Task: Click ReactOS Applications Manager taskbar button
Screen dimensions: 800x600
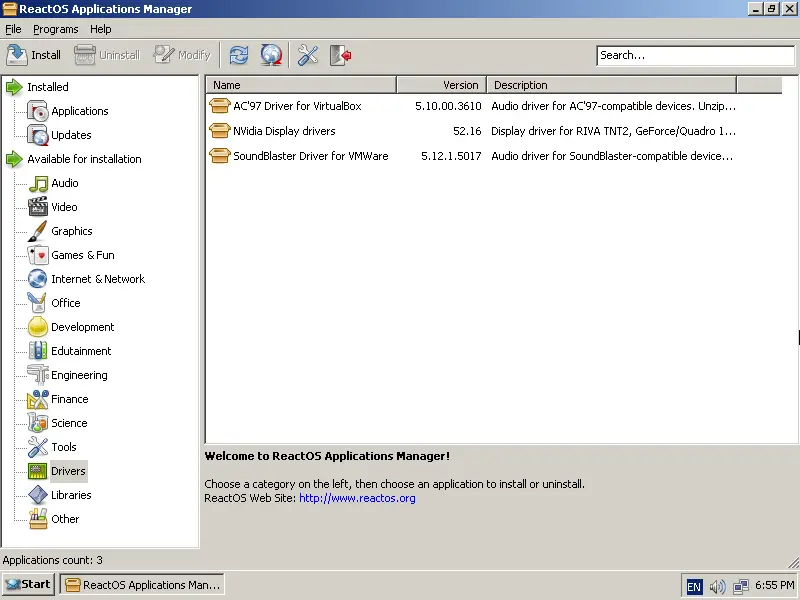Action: (142, 584)
